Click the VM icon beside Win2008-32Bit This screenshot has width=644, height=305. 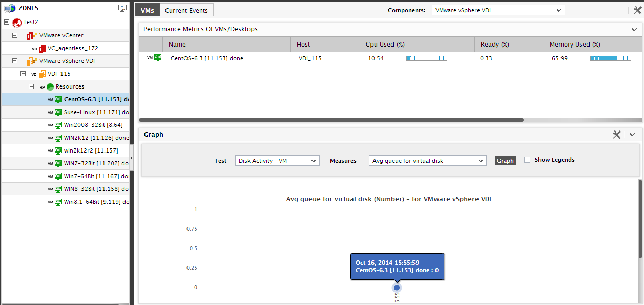pos(58,125)
